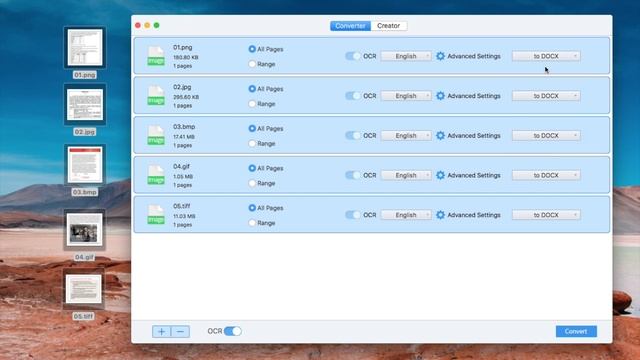
Task: Toggle OCR switch for 05.tiff
Action: 353,214
